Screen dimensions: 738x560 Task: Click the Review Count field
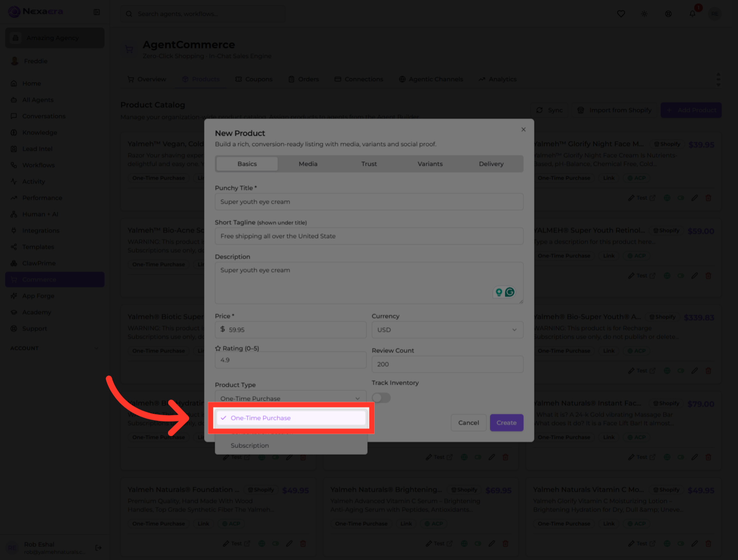(x=447, y=364)
